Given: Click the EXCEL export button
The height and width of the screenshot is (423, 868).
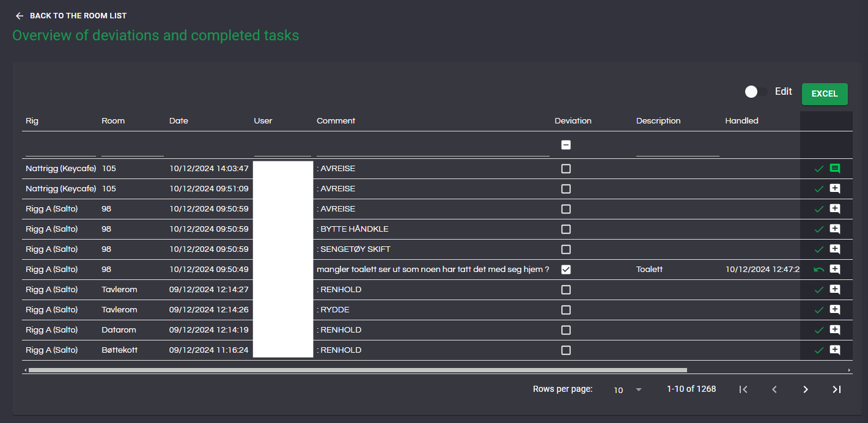Looking at the screenshot, I should 825,94.
